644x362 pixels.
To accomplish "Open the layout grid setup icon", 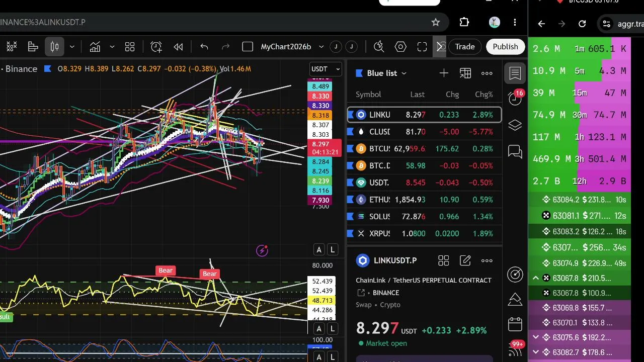I will pos(130,47).
